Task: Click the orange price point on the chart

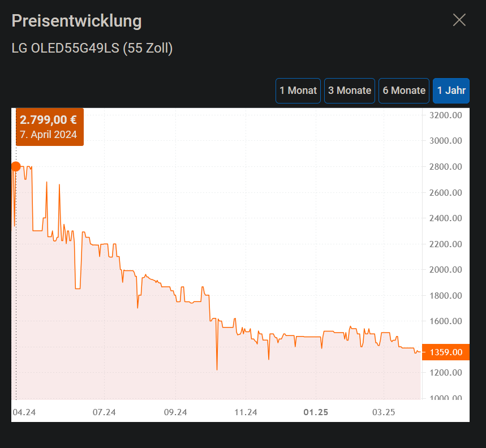Action: tap(15, 166)
